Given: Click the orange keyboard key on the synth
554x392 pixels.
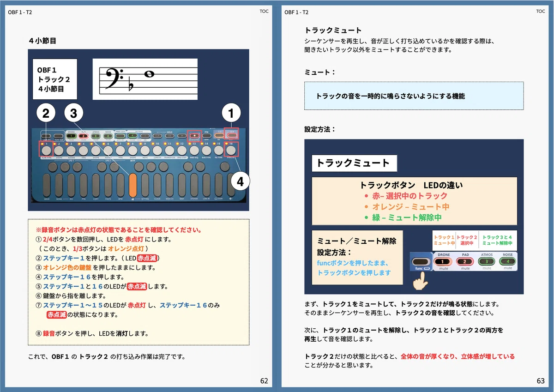Looking at the screenshot, I should (x=133, y=185).
